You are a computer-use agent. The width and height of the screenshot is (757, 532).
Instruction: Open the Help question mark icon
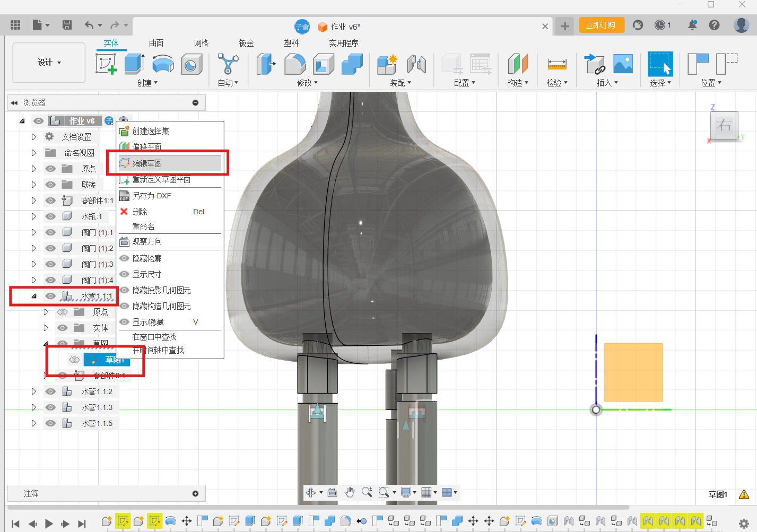point(715,25)
